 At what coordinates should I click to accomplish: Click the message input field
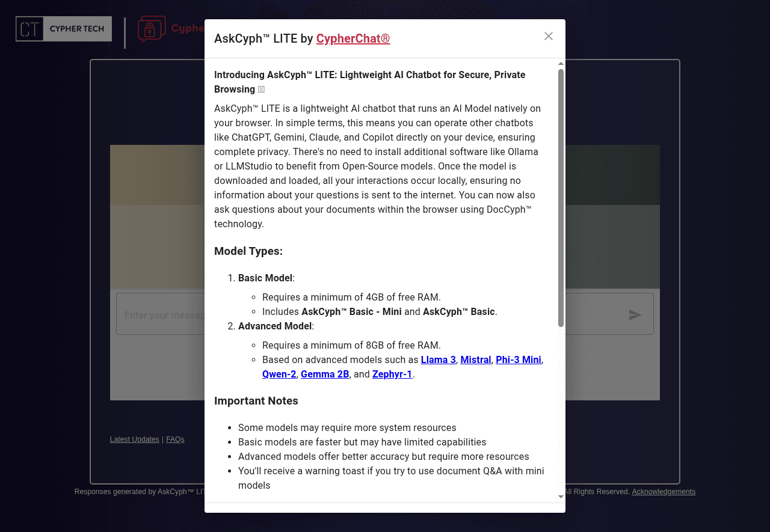pyautogui.click(x=159, y=314)
